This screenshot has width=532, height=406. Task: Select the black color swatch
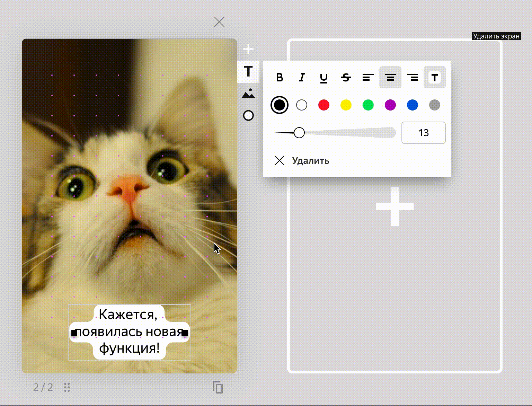click(x=280, y=105)
